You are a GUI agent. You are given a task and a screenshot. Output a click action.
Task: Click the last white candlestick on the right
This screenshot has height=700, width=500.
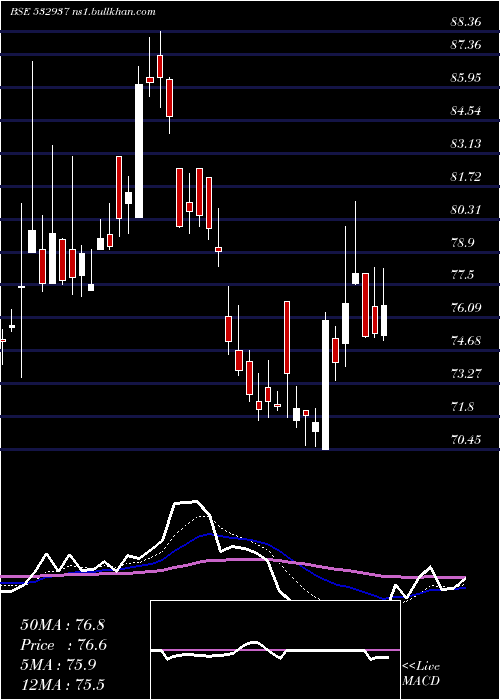pyautogui.click(x=384, y=320)
